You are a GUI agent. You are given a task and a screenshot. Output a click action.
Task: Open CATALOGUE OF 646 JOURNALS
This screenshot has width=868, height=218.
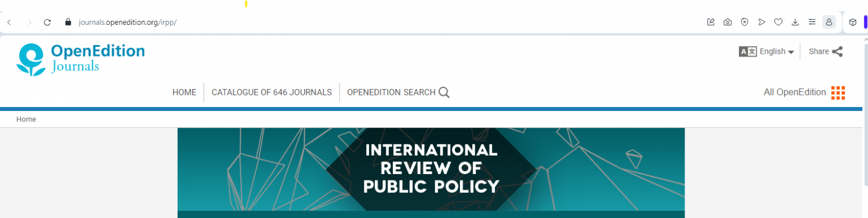point(271,92)
